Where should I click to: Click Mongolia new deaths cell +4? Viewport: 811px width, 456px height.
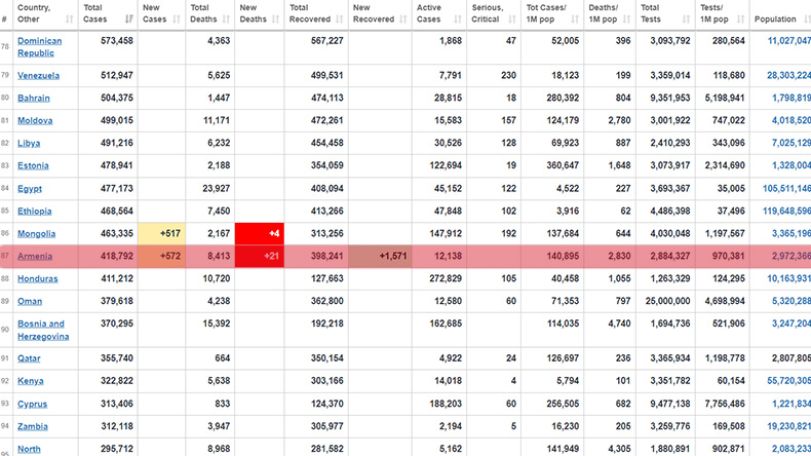[x=259, y=234]
